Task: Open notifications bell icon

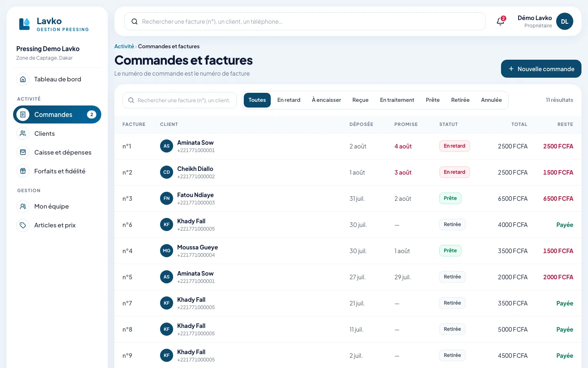Action: 501,21
